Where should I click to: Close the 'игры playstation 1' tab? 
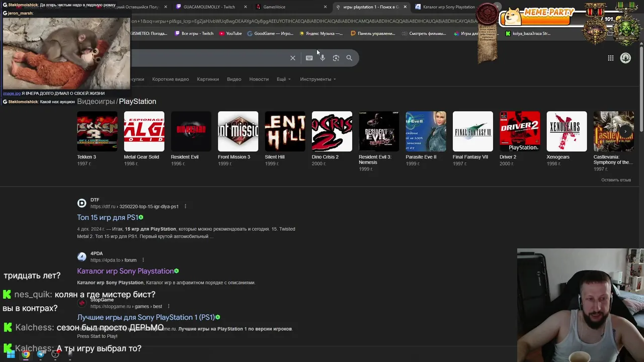[405, 7]
